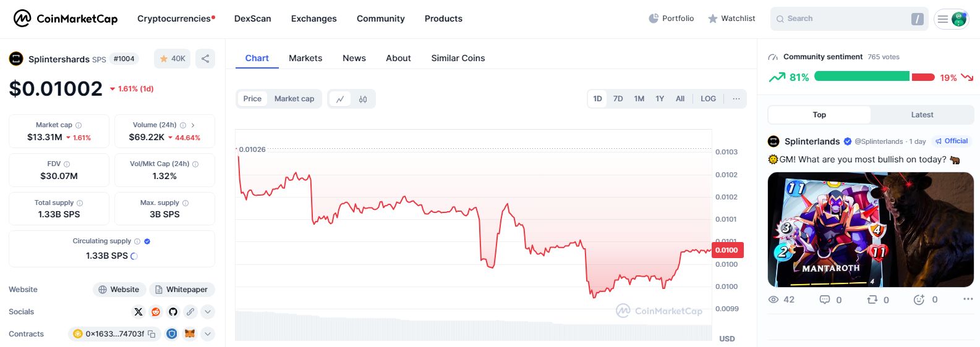Select 1M time range
The height and width of the screenshot is (347, 980).
coord(639,99)
